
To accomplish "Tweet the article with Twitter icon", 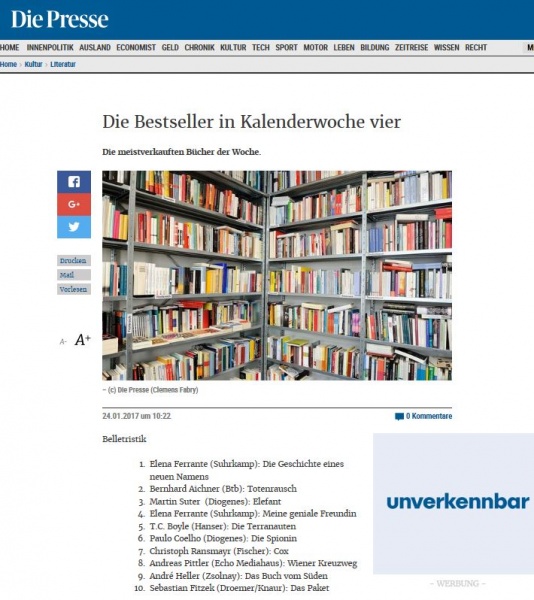I will click(74, 227).
